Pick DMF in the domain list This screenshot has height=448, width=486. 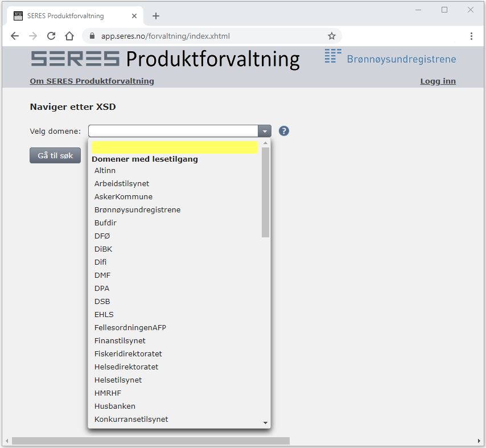tap(175, 275)
